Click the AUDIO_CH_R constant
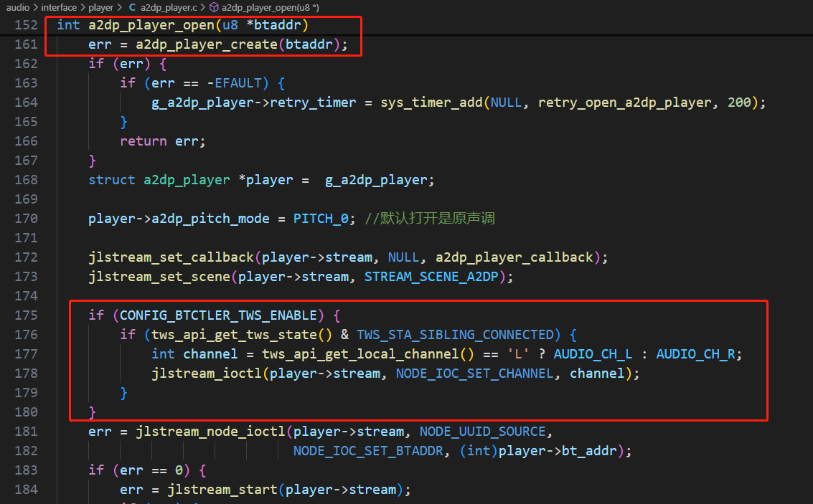The height and width of the screenshot is (504, 813). [x=696, y=354]
